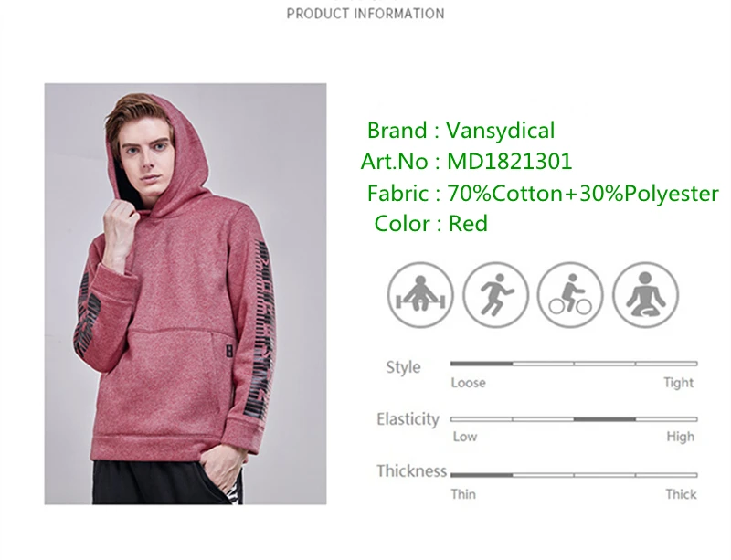Click the cycling activity icon
The width and height of the screenshot is (731, 560).
click(x=570, y=295)
